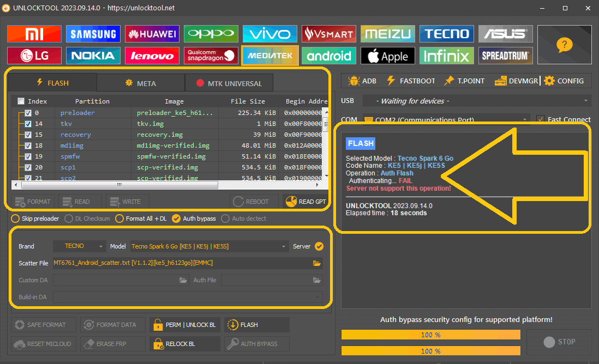599x364 pixels.
Task: Pick the Vivo brand tile
Action: [269, 34]
